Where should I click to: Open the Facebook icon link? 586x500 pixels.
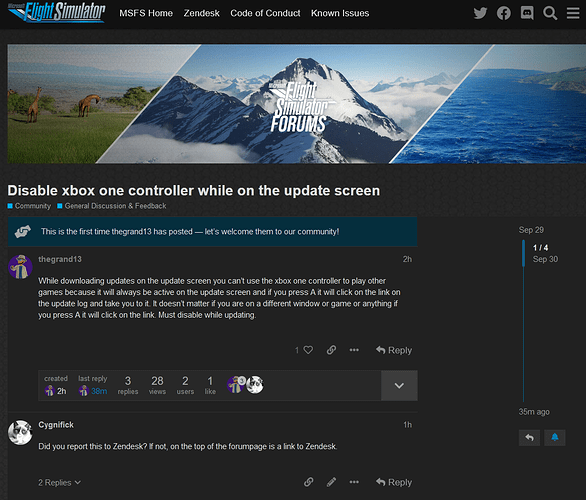coord(503,13)
